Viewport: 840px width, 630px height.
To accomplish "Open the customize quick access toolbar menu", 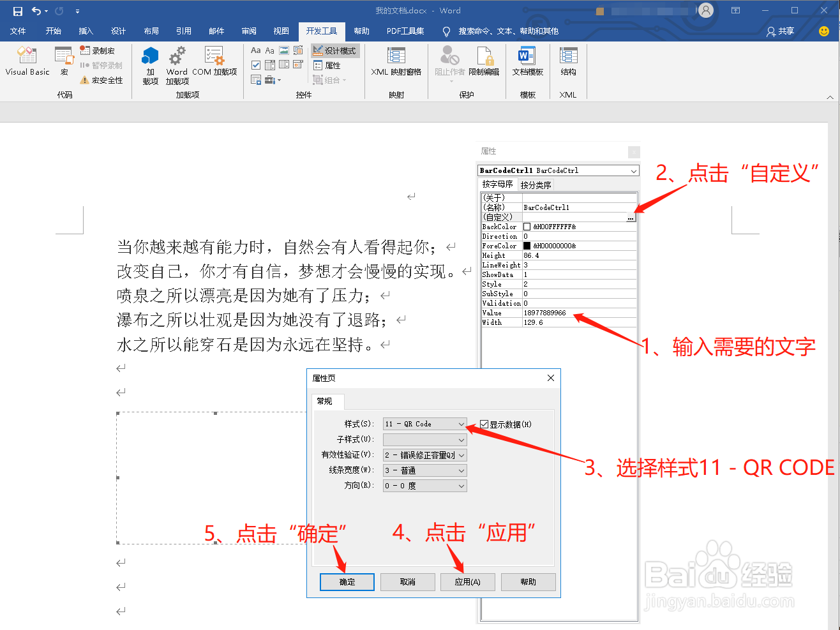I will (77, 11).
